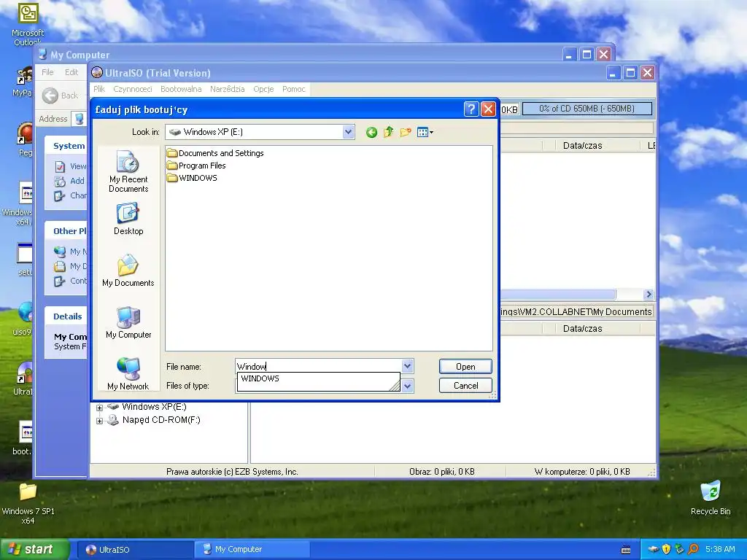Open the Opcje menu in UltraISO
The height and width of the screenshot is (560, 747).
pos(263,89)
